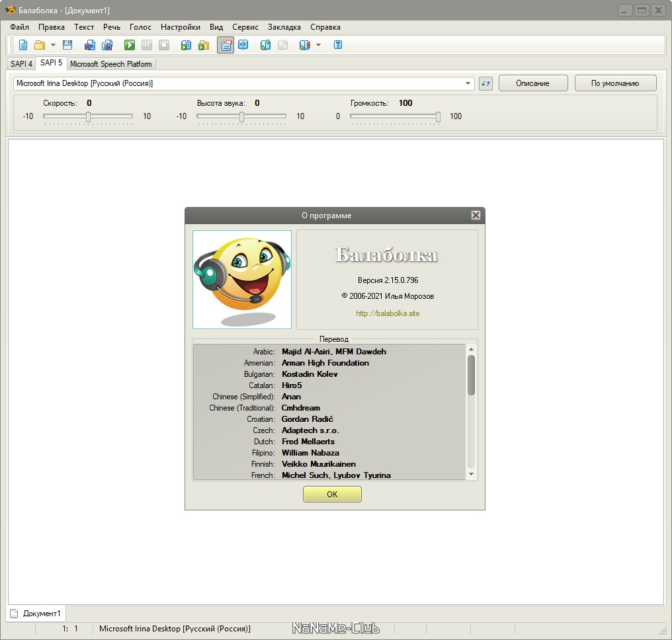Click the grey pause button in toolbar
672x640 pixels.
click(147, 45)
